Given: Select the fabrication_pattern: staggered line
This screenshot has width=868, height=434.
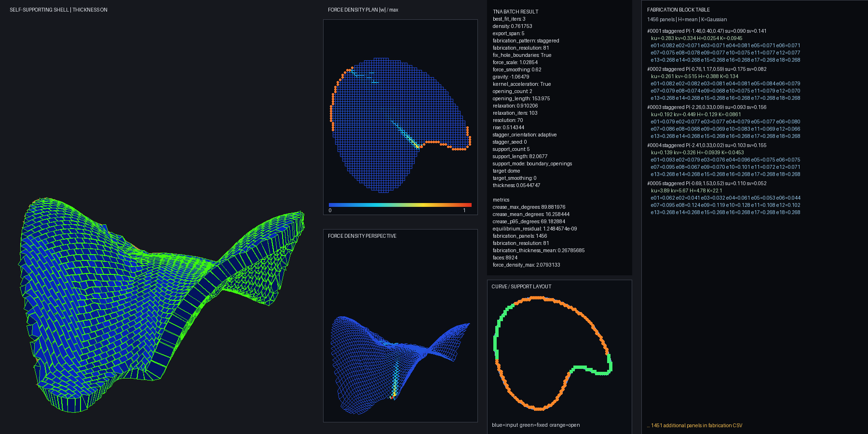Looking at the screenshot, I should [526, 41].
